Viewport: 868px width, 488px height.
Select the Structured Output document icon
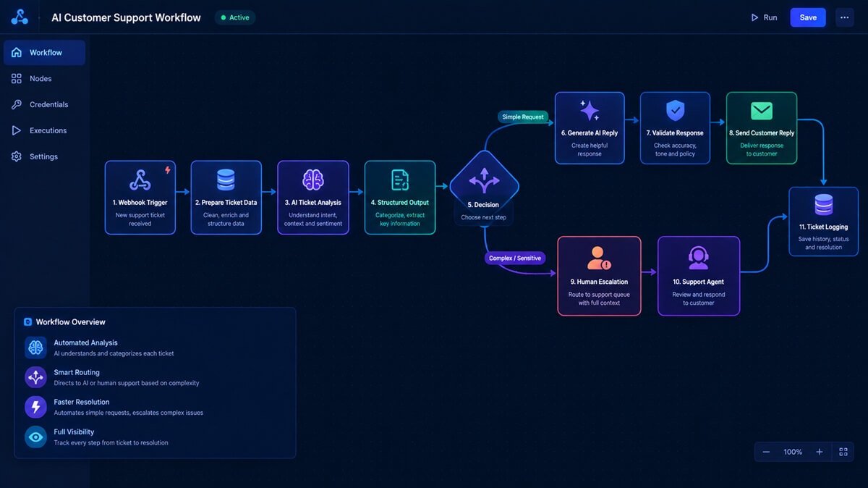tap(400, 180)
